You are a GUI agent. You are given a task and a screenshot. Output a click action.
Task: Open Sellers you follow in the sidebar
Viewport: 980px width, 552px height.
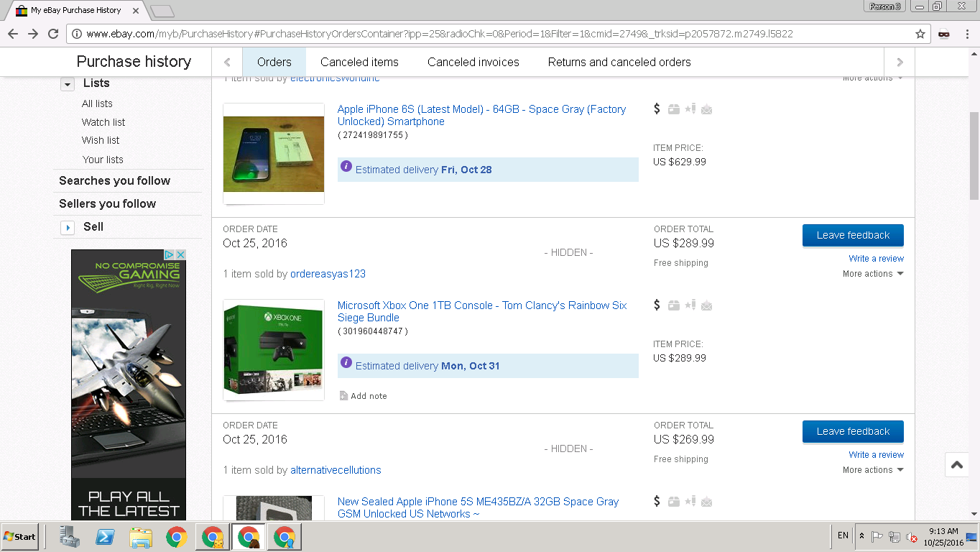click(108, 203)
